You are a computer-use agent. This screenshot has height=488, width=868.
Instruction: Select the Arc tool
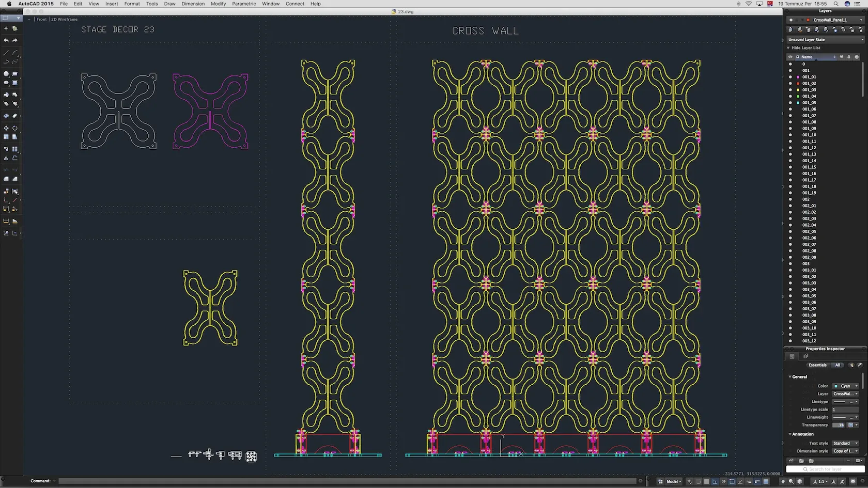click(15, 53)
